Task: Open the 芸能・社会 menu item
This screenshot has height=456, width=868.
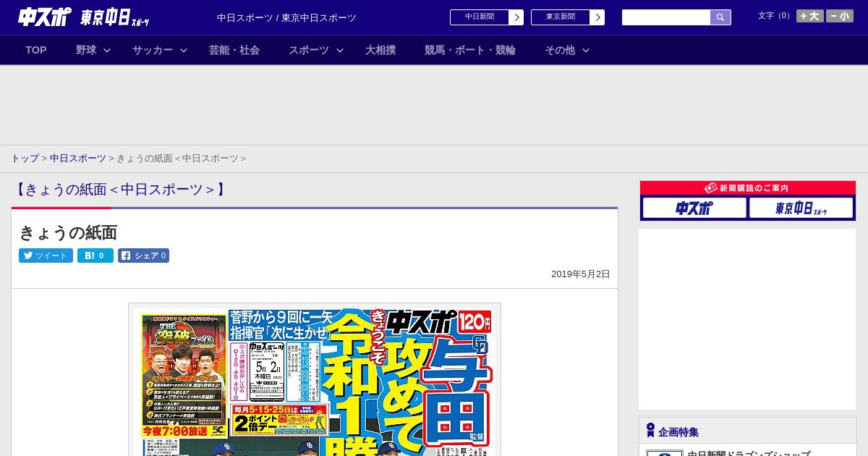Action: click(x=234, y=50)
